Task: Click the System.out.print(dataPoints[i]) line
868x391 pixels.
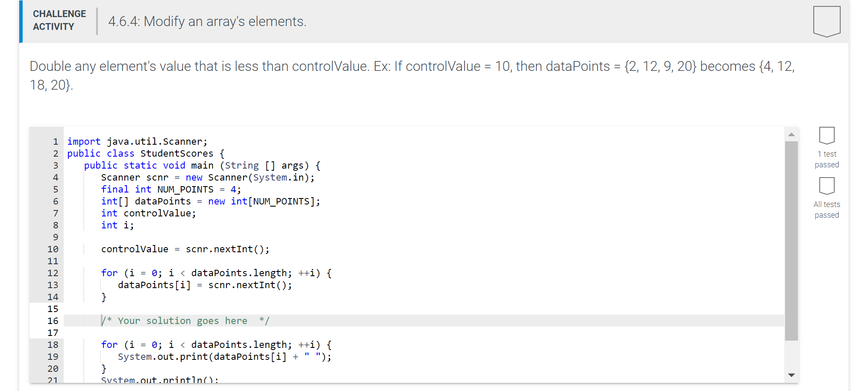Action: click(x=224, y=356)
